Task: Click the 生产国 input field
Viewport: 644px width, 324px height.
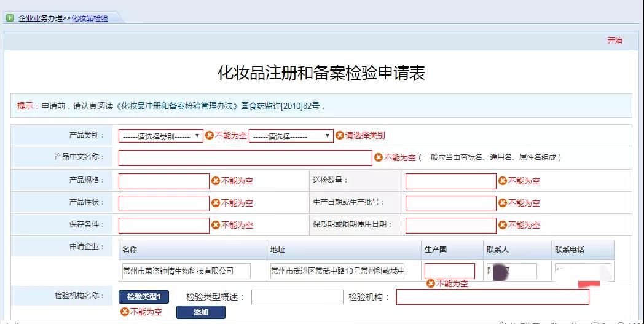Action: [450, 271]
